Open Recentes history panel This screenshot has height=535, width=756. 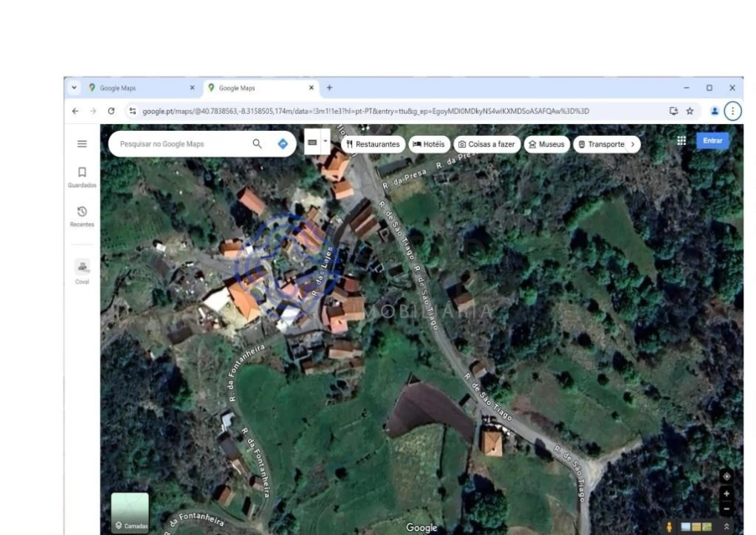point(82,216)
